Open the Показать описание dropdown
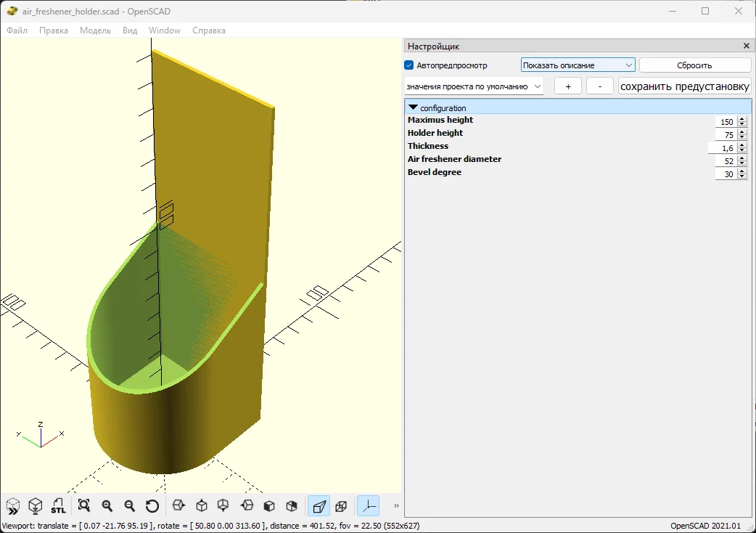The width and height of the screenshot is (756, 533). coord(578,65)
